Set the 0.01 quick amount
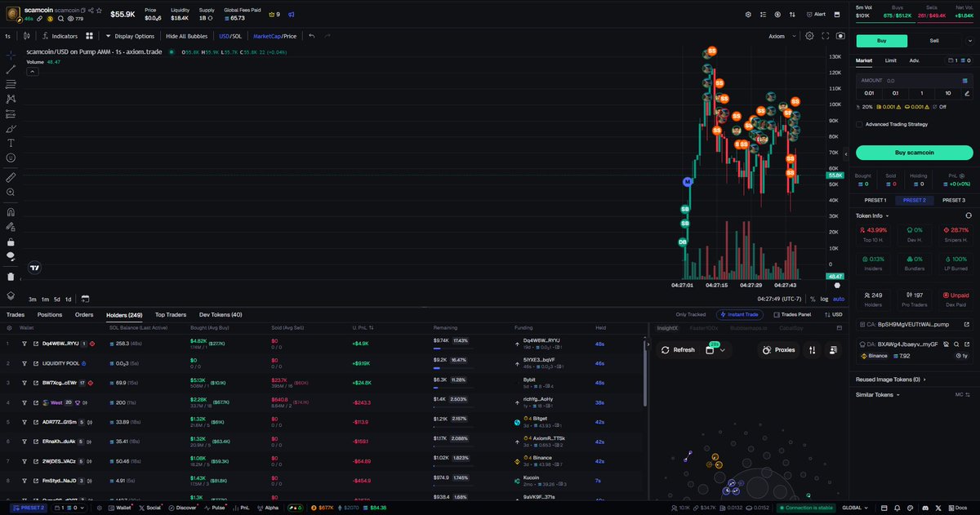 (867, 94)
